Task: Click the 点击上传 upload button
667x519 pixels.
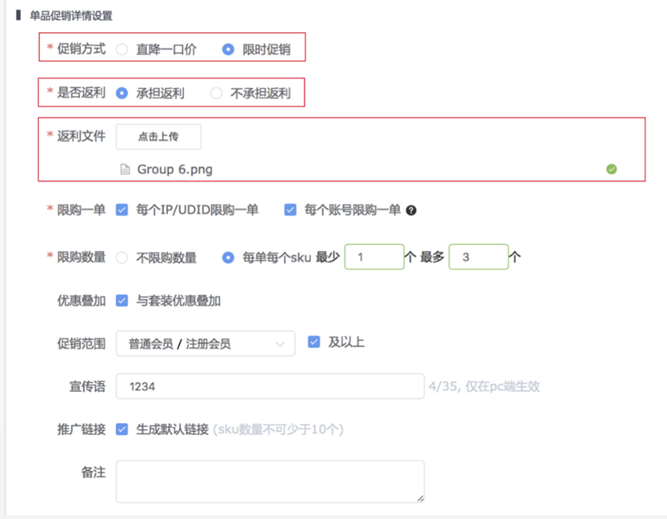Action: click(x=158, y=137)
